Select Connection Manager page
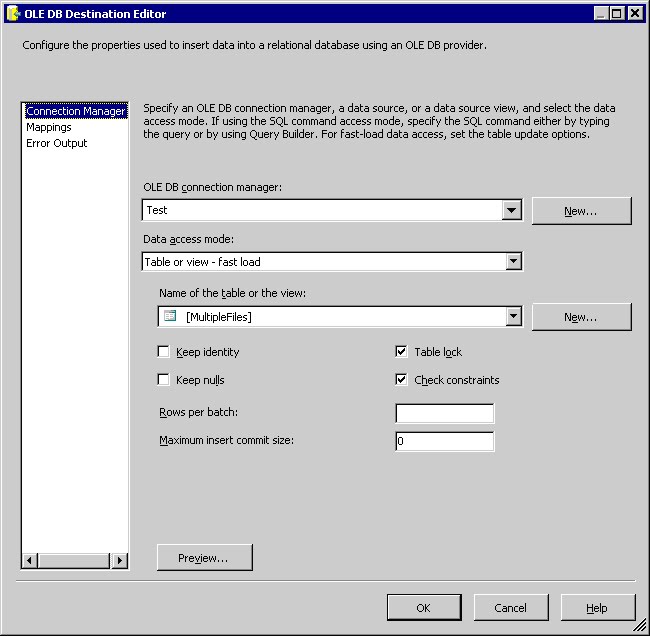This screenshot has height=636, width=650. [x=76, y=111]
